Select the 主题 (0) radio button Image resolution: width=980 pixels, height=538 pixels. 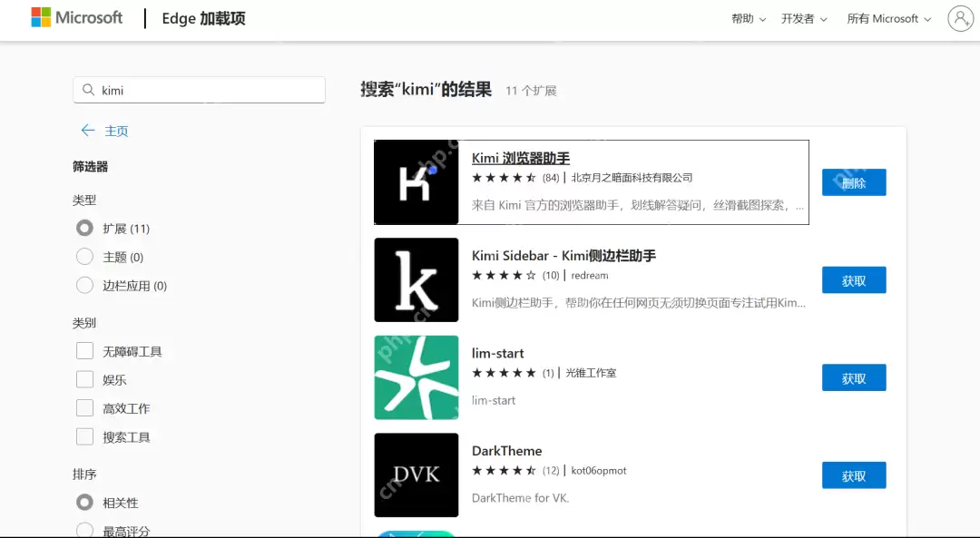(x=85, y=257)
